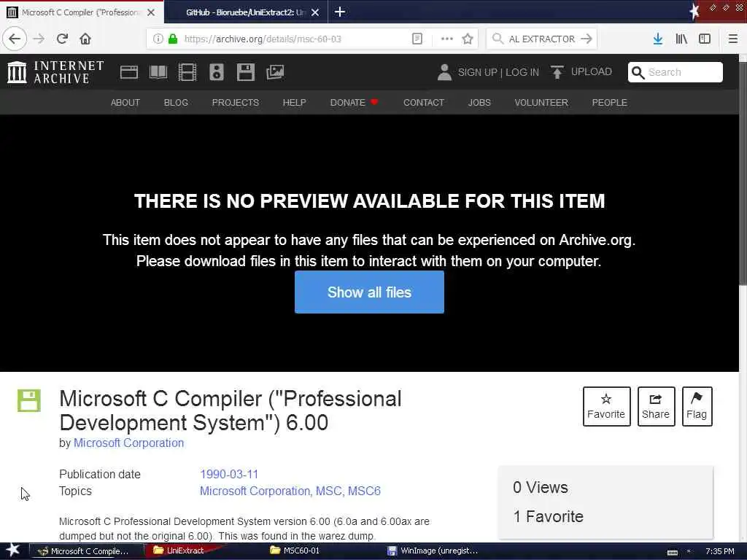Open a new browser tab
Image resolution: width=747 pixels, height=560 pixels.
(340, 12)
